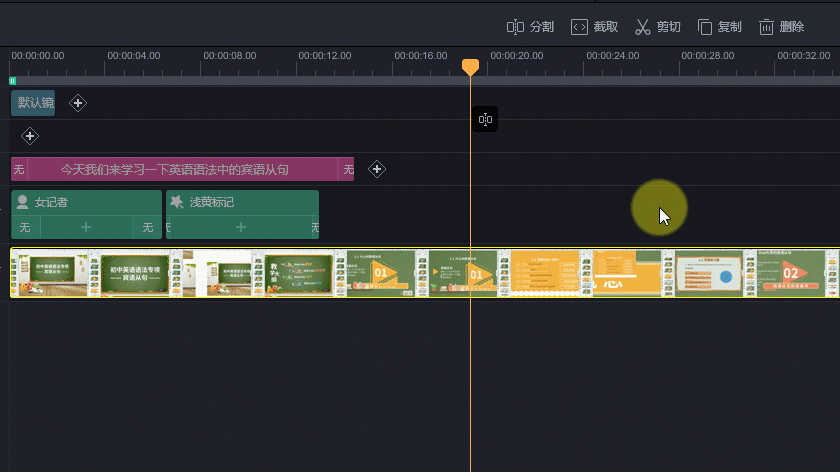This screenshot has height=472, width=840.
Task: Click the 分割 (split) toolbar button
Action: coord(530,27)
